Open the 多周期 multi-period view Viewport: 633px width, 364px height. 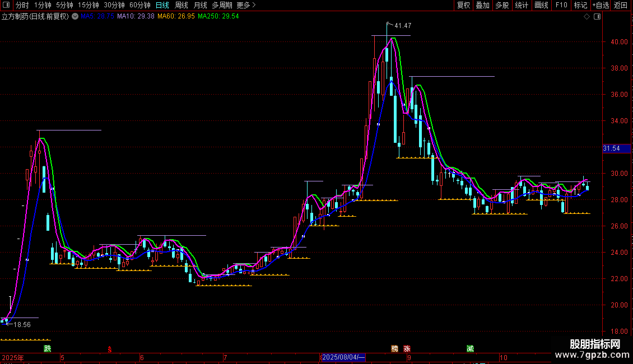click(x=222, y=5)
